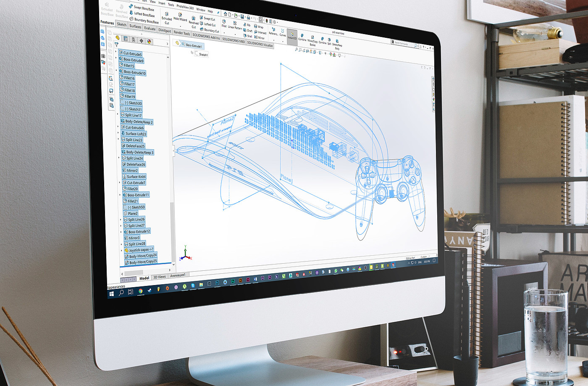Switch to the DimXpert tab
Viewport: 588px width, 386px height.
coord(165,30)
